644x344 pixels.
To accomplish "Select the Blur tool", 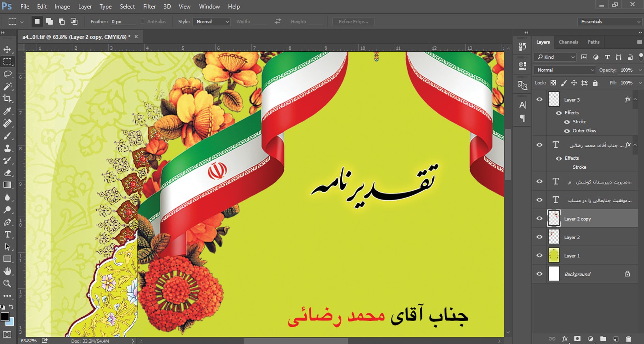I will [x=7, y=197].
